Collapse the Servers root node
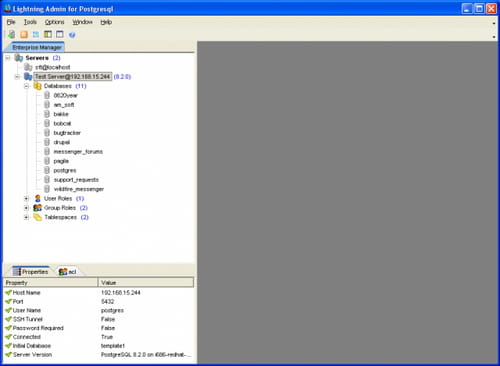The height and width of the screenshot is (366, 500). click(8, 58)
